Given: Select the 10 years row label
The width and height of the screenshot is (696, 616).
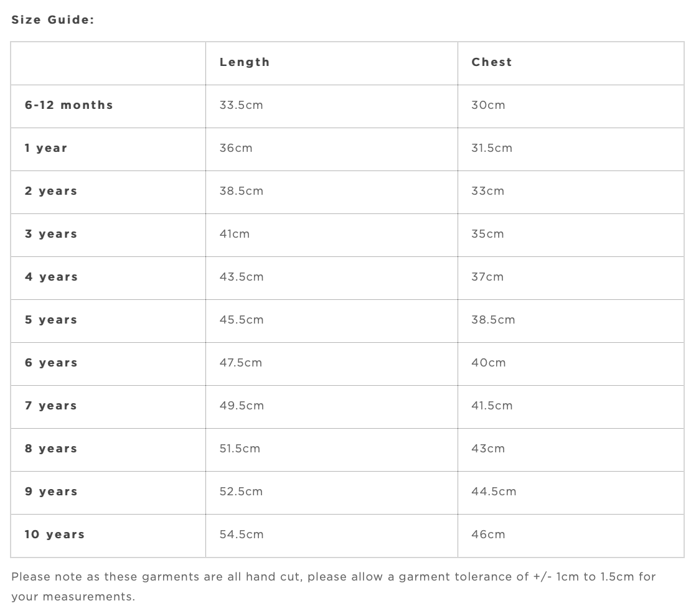Looking at the screenshot, I should [55, 534].
